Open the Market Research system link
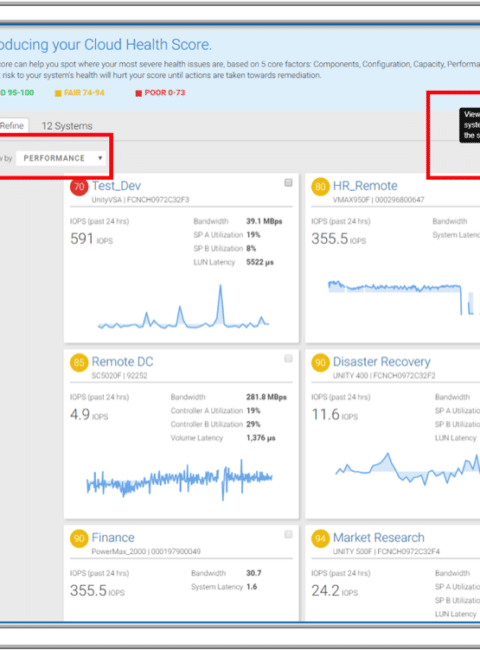 point(379,537)
